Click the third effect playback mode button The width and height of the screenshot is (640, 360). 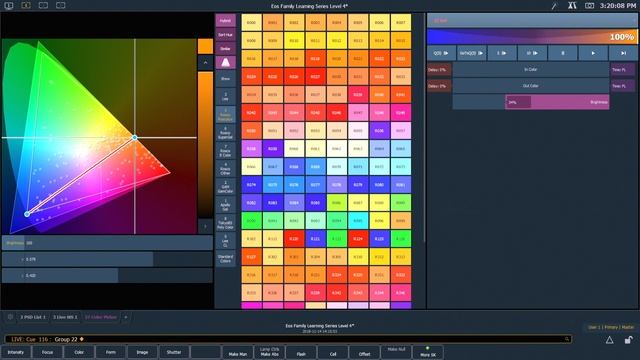(502, 53)
